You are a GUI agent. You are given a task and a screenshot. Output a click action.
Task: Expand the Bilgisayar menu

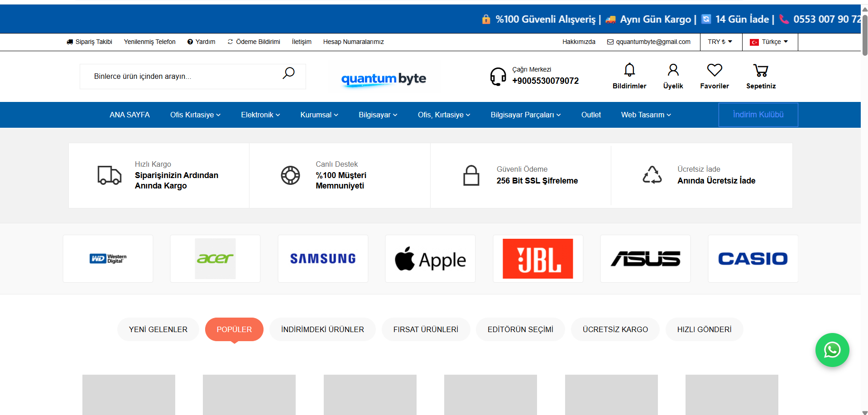click(x=378, y=115)
